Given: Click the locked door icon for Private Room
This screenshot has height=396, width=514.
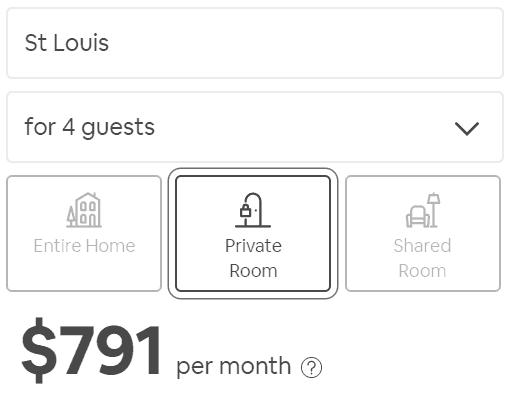Looking at the screenshot, I should coord(253,210).
